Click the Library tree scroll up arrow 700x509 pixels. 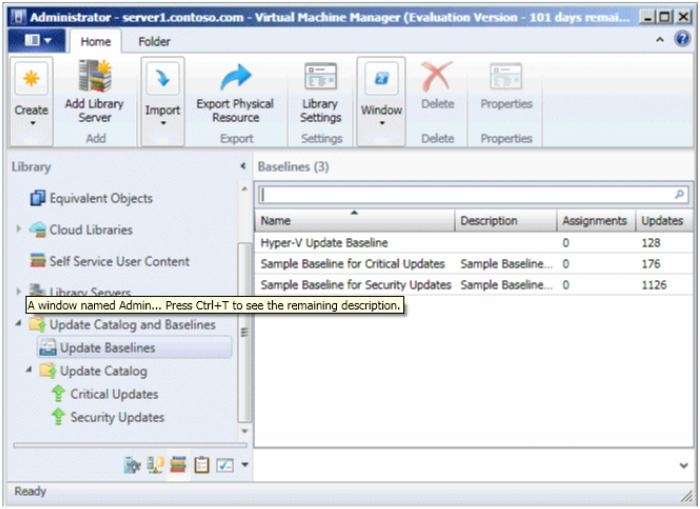tap(244, 189)
